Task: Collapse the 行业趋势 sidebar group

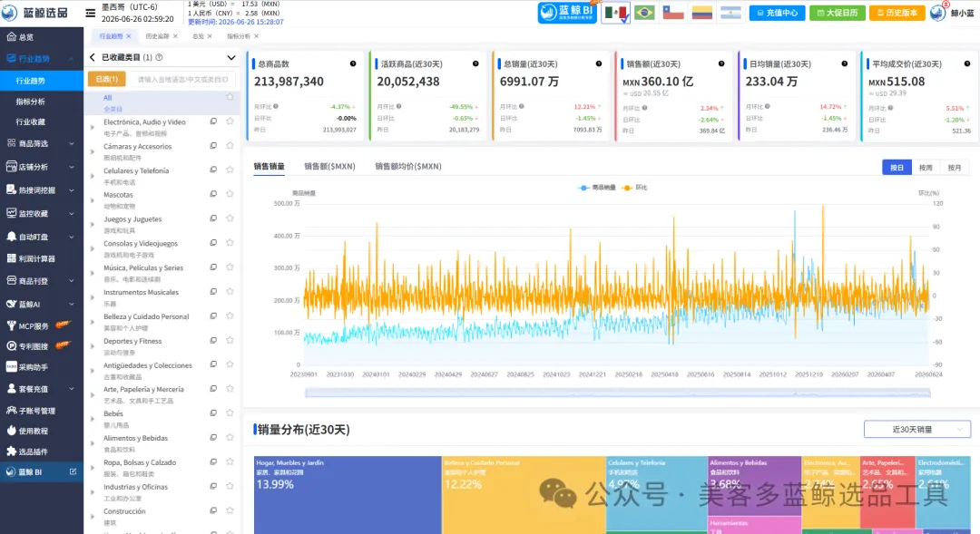Action: coord(72,59)
